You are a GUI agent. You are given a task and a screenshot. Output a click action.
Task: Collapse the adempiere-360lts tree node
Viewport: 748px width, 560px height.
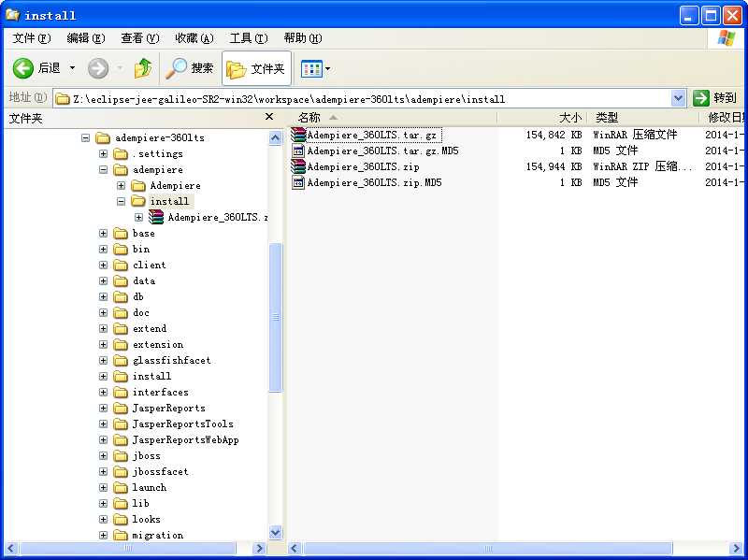tap(85, 137)
